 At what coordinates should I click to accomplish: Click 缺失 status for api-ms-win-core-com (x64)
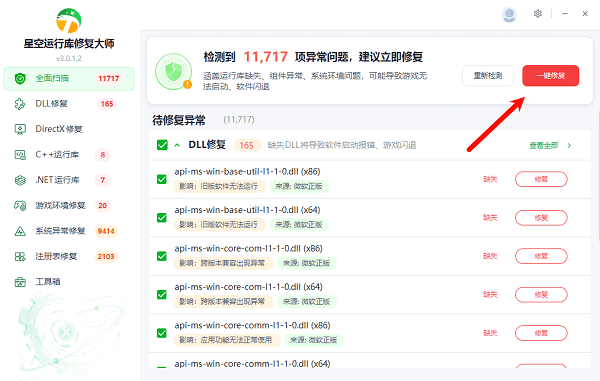point(490,295)
